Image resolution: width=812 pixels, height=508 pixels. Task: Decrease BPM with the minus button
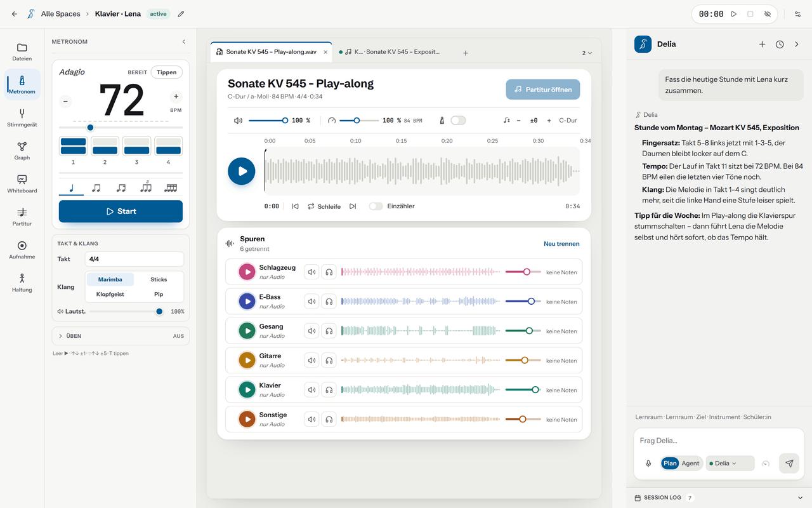point(65,101)
